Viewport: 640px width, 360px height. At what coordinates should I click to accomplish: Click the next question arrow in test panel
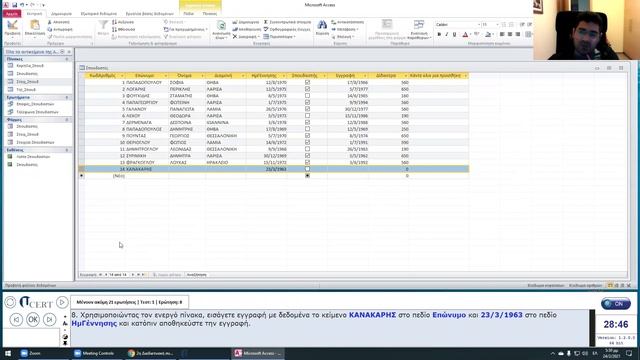pos(49,319)
